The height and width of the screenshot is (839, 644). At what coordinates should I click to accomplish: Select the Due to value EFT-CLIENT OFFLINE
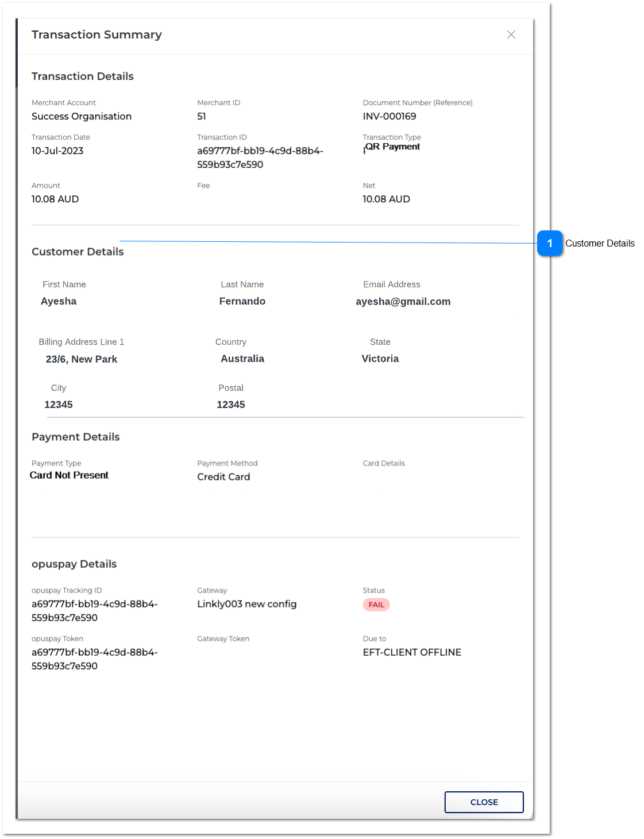(x=412, y=652)
